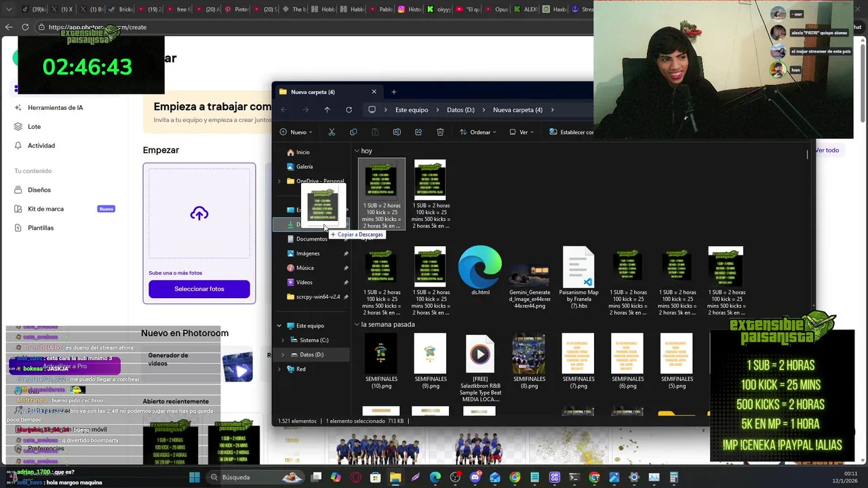Click Seleccionar fotos button in Photoroom
Image resolution: width=868 pixels, height=488 pixels.
[x=199, y=289]
